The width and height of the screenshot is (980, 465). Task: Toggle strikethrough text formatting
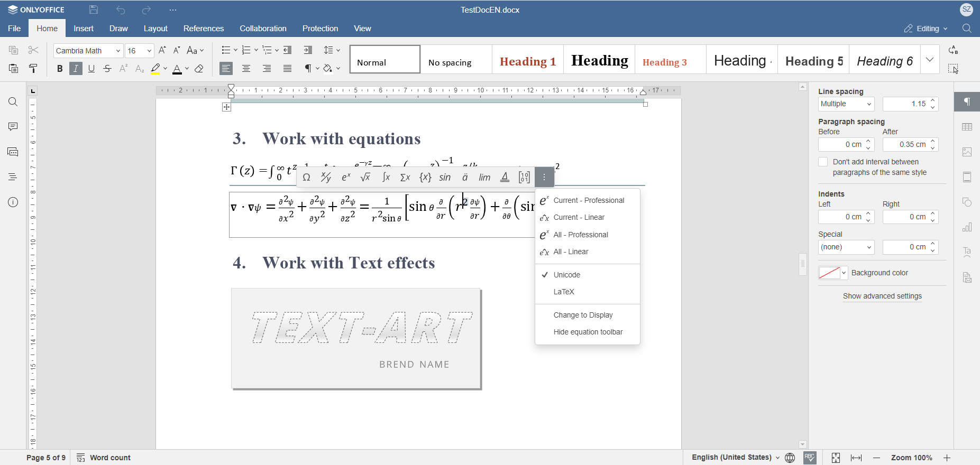107,69
